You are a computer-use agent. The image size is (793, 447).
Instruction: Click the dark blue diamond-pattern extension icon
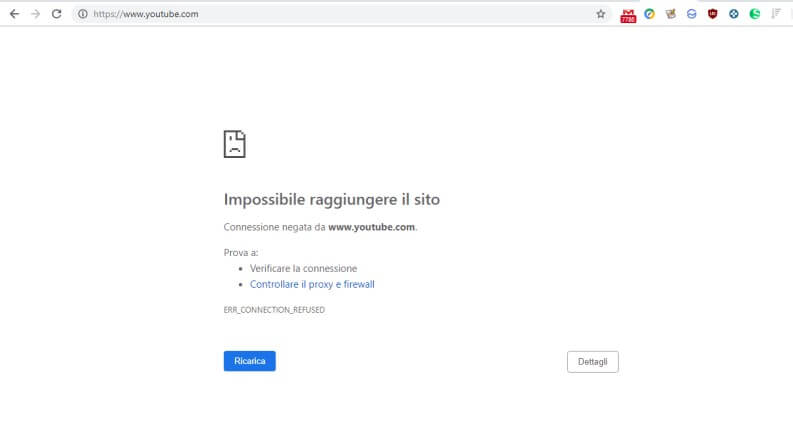[734, 14]
